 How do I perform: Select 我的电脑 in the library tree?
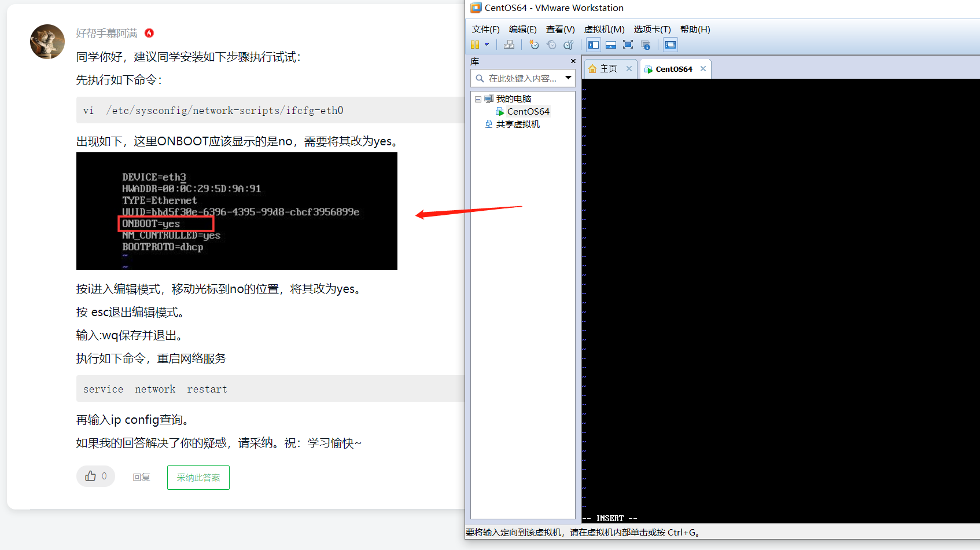pyautogui.click(x=513, y=99)
